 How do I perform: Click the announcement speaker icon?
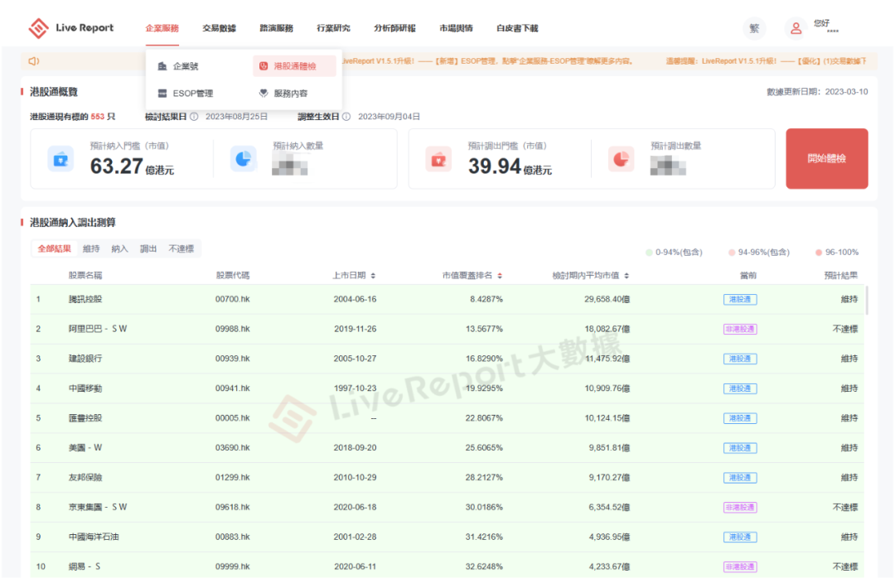[34, 61]
